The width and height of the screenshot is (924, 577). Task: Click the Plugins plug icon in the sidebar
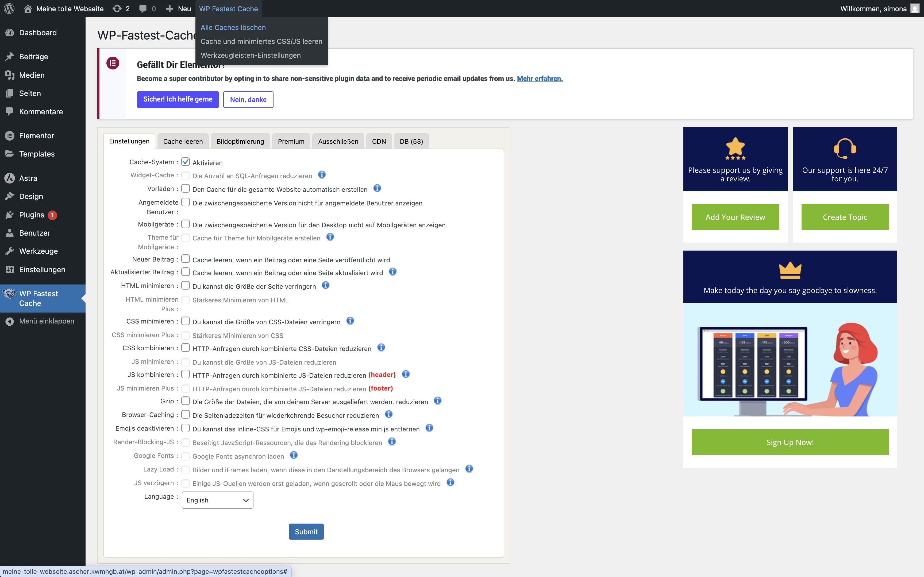(x=10, y=215)
